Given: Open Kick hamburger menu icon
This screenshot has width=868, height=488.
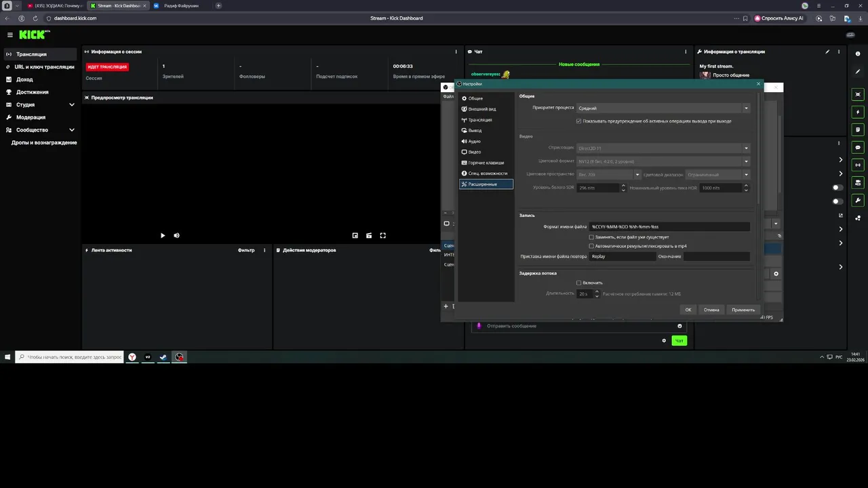Looking at the screenshot, I should [10, 35].
